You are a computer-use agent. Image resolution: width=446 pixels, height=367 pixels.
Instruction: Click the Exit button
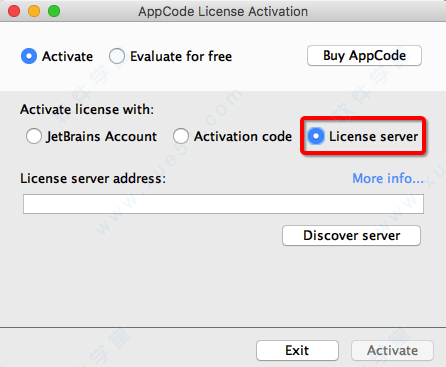point(297,350)
